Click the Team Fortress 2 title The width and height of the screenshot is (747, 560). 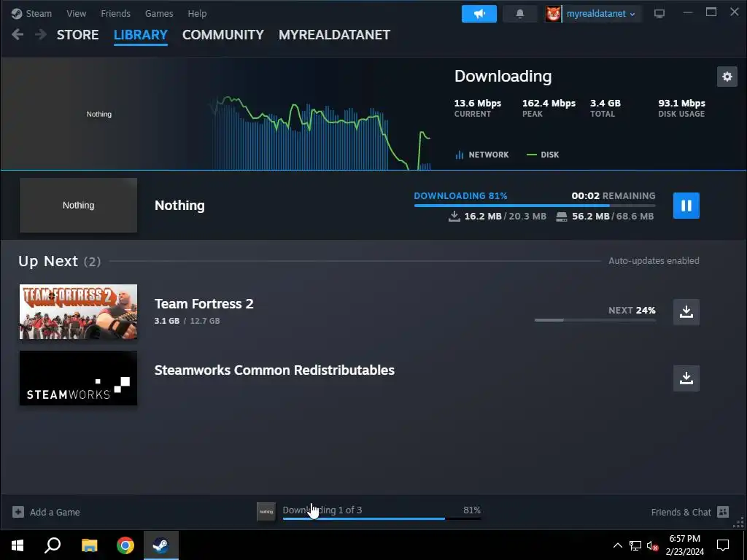coord(204,304)
